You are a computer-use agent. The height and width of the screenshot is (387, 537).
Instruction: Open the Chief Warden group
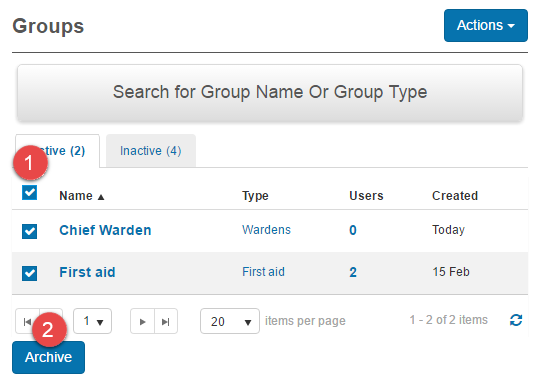click(105, 230)
